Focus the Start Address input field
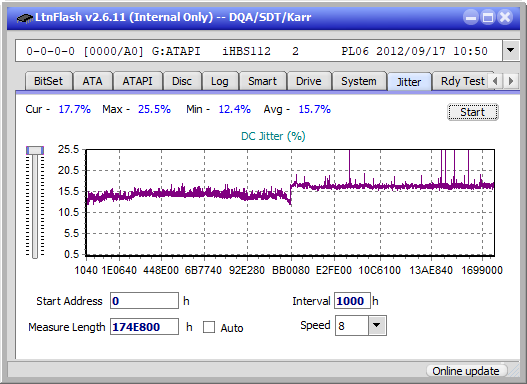Screen dimensions: 527x384 [144, 301]
